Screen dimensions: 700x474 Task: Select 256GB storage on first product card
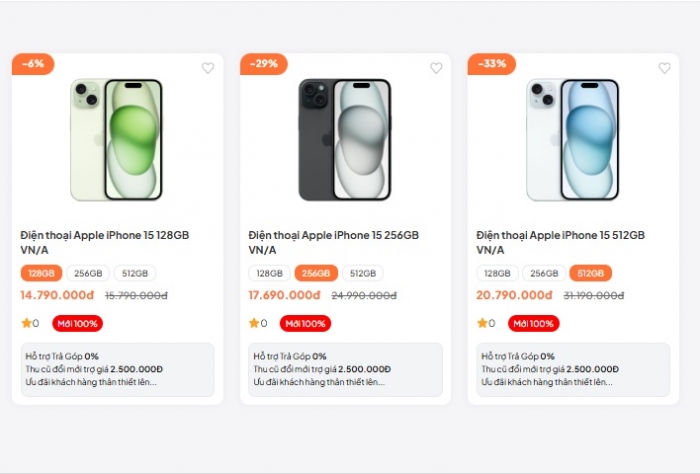point(88,273)
